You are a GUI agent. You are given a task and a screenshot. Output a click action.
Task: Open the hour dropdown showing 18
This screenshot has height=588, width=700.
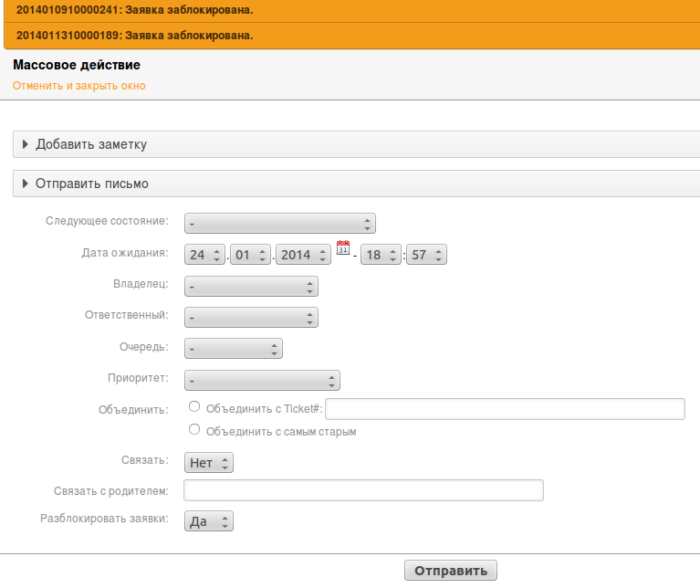click(x=381, y=255)
